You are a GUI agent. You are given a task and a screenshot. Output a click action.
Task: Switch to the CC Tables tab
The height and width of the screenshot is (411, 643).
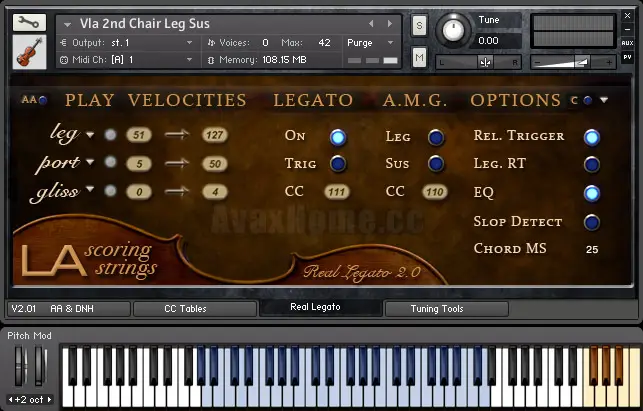click(195, 308)
